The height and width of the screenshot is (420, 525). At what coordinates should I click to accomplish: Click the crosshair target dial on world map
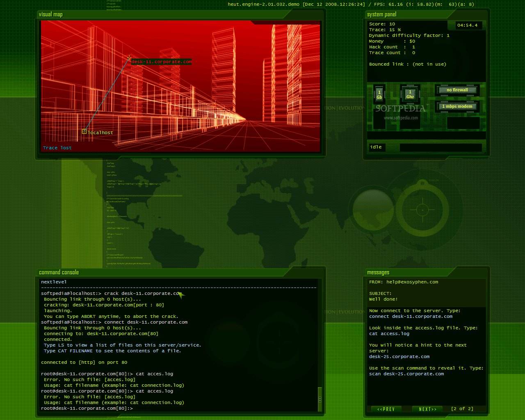click(x=422, y=210)
